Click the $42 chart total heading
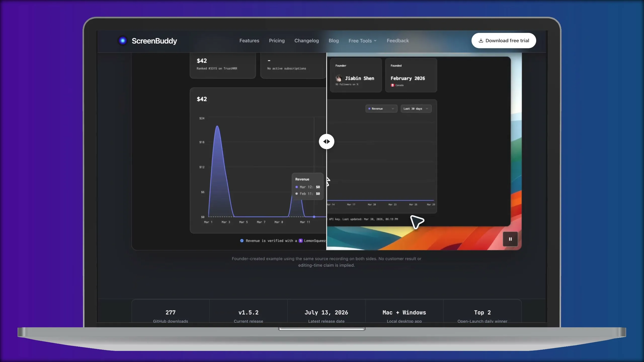Viewport: 644px width, 362px height. click(x=202, y=99)
